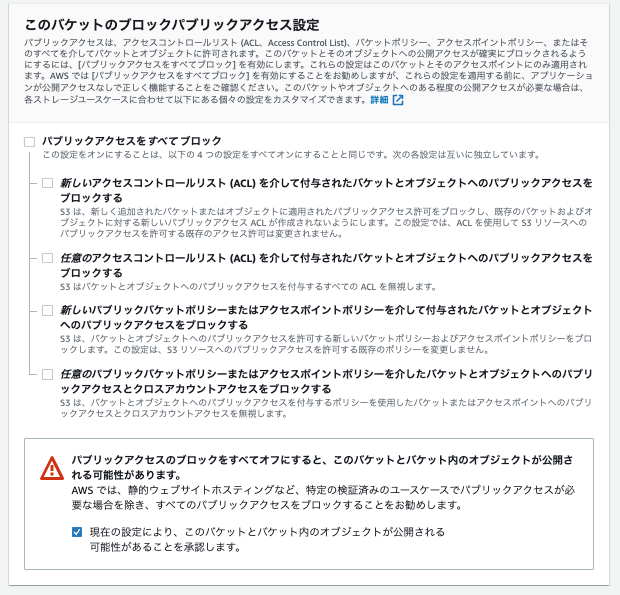620x595 pixels.
Task: Uncheck the public exposure acknowledgement checkbox
Action: point(77,532)
